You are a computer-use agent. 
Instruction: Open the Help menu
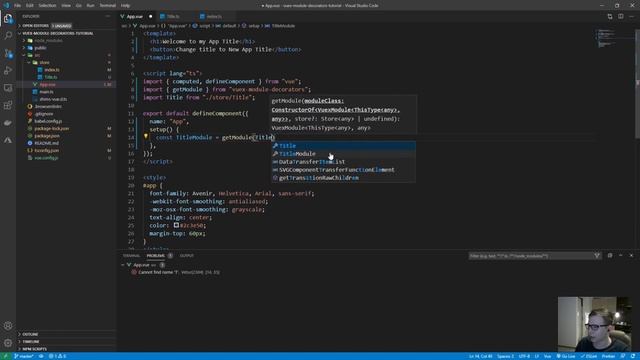[125, 6]
